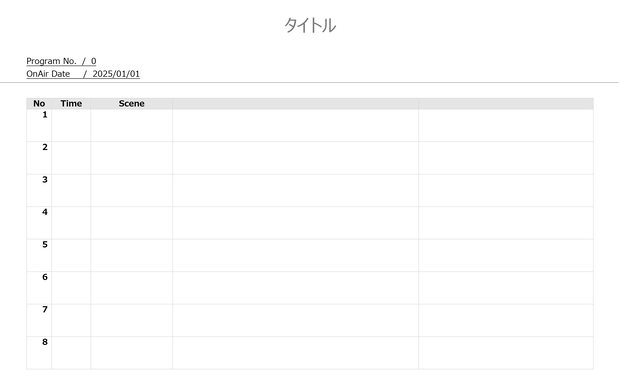Select the Scene cell in row 7
Image resolution: width=620 pixels, height=384 pixels.
132,320
